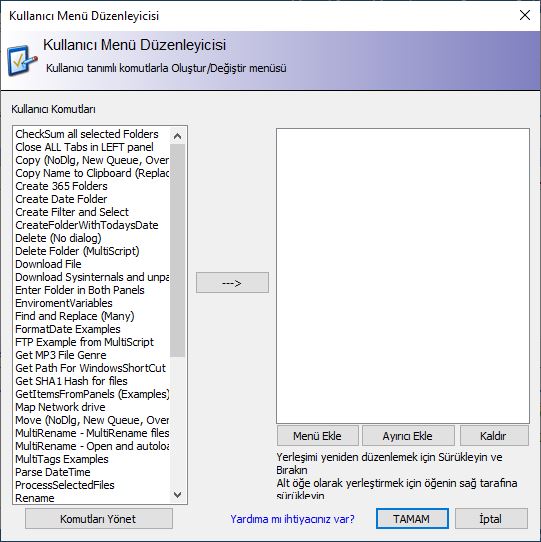The image size is (541, 542).
Task: Click the scroll down arrow of command list
Action: pos(177,495)
